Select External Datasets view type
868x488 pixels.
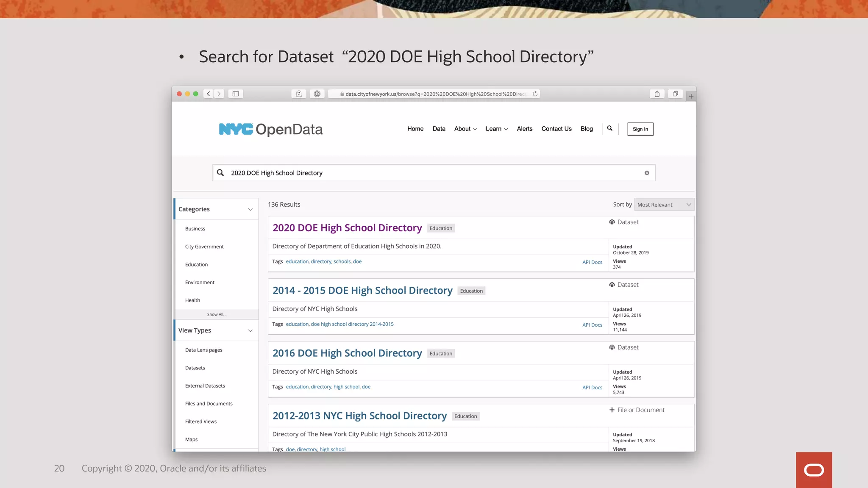click(x=205, y=386)
